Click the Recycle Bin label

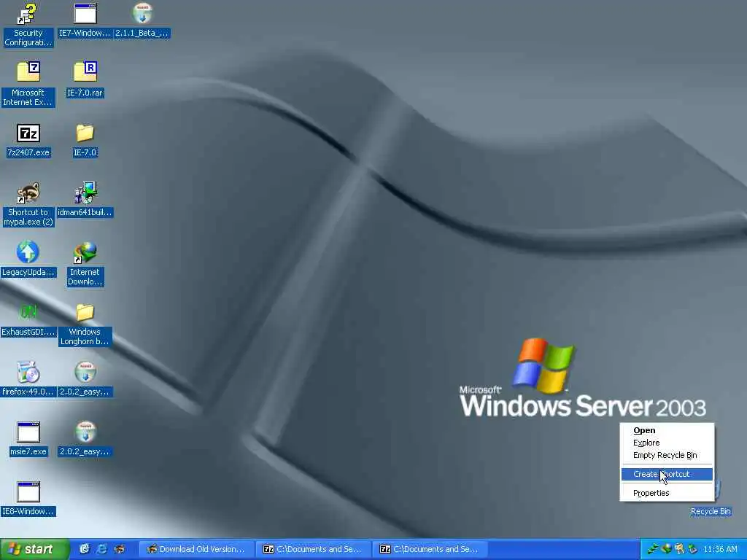(x=711, y=511)
